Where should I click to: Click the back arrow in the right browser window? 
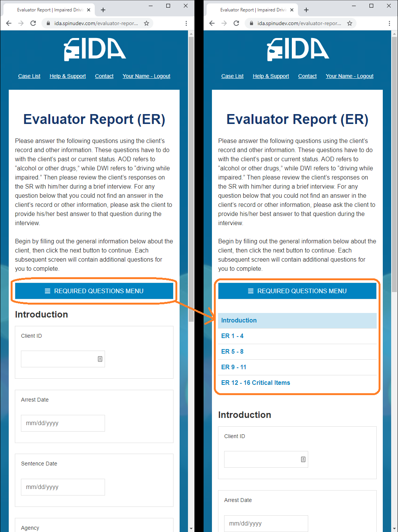click(212, 23)
